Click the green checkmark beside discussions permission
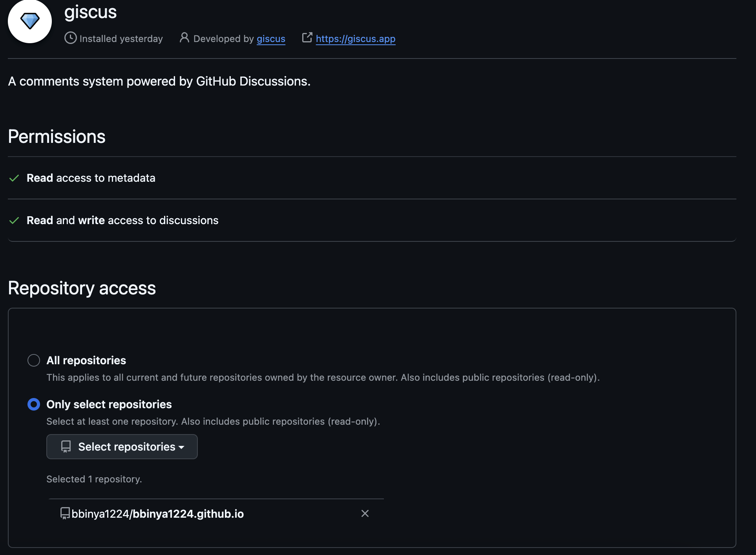This screenshot has width=756, height=555. point(14,221)
